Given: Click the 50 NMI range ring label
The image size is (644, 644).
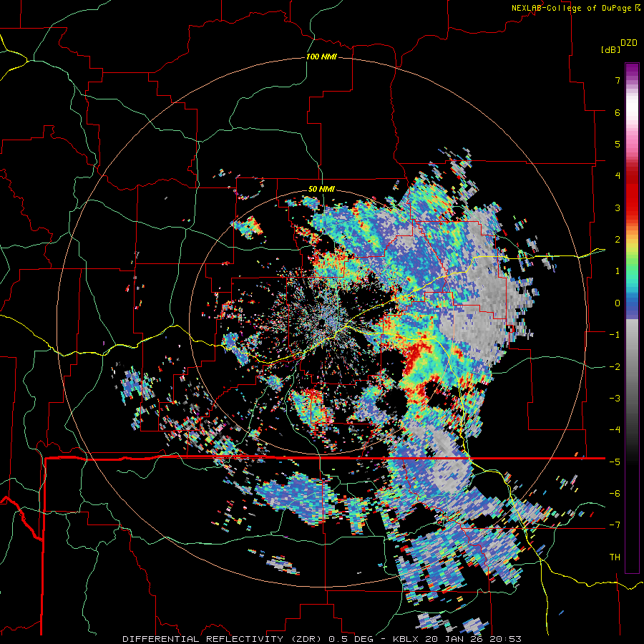Looking at the screenshot, I should pos(321,190).
